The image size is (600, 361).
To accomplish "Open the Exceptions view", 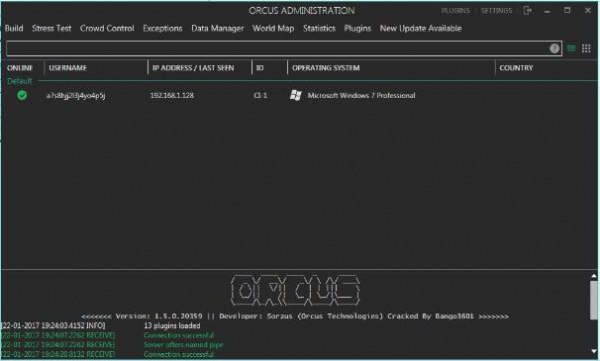I will [x=163, y=28].
